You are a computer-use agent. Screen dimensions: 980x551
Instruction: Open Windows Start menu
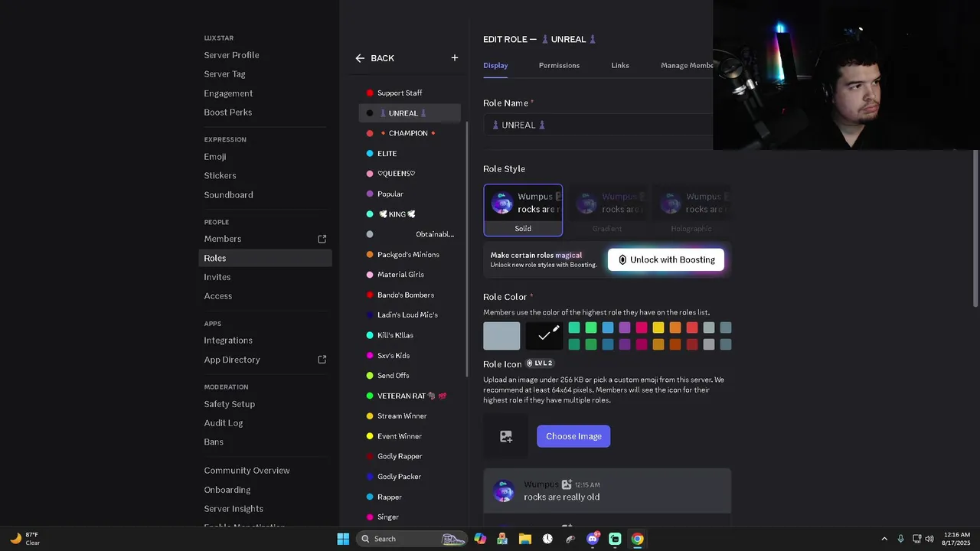coord(343,539)
